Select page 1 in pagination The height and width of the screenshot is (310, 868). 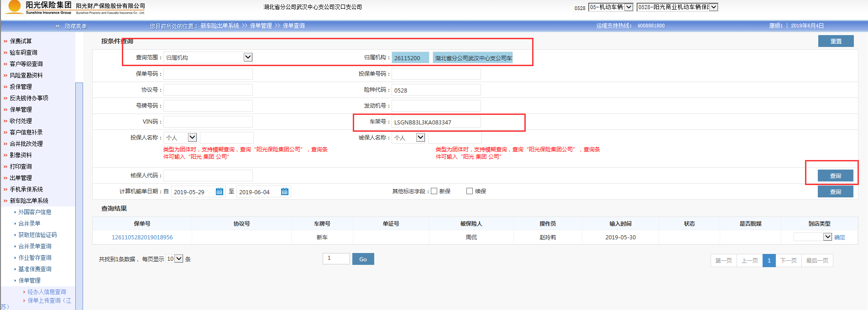[x=769, y=260]
